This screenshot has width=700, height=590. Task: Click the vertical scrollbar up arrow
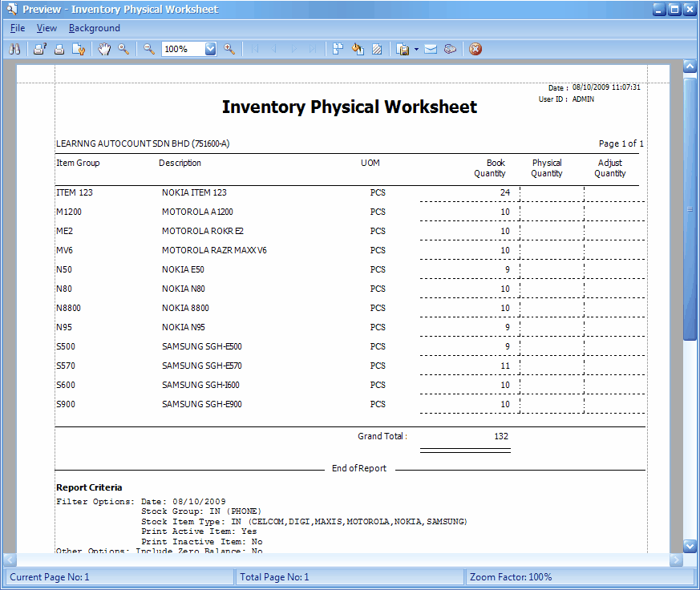coord(690,67)
